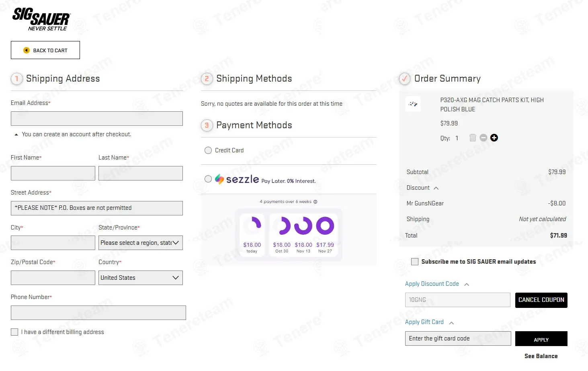The height and width of the screenshot is (371, 588).
Task: Click the Email Address input field
Action: (97, 119)
